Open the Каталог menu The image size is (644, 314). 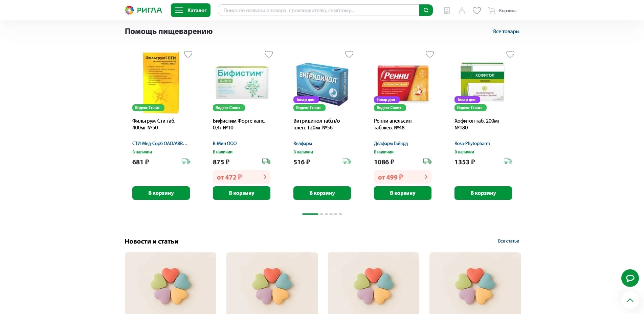click(x=191, y=10)
